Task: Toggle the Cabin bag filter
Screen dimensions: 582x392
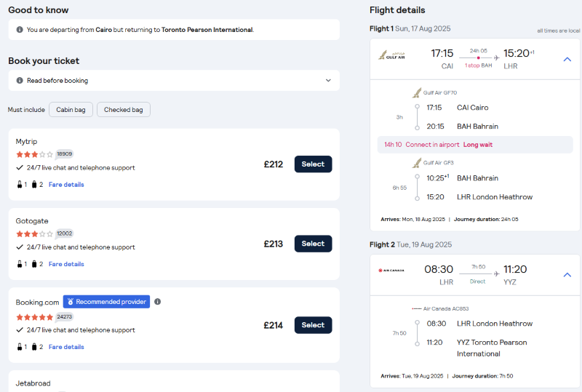Action: [x=71, y=110]
